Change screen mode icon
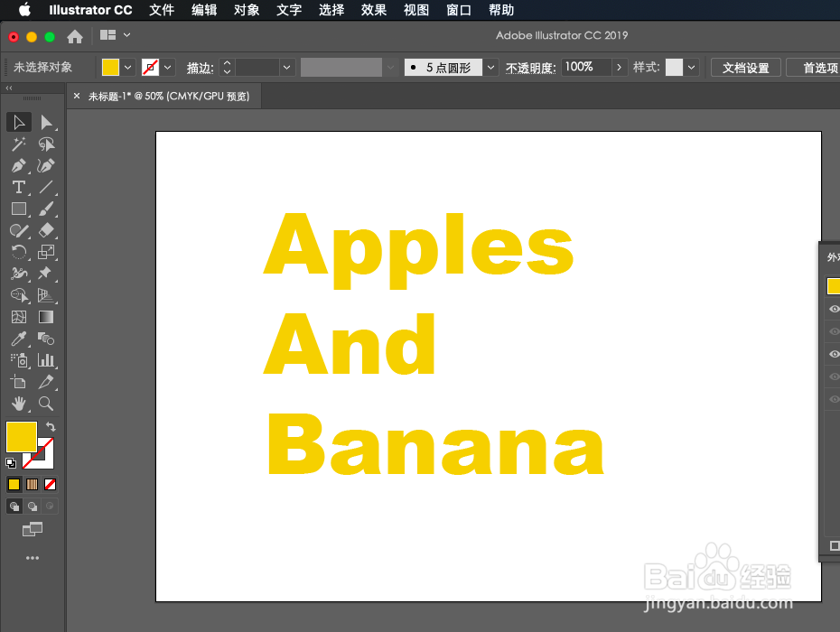 pos(33,530)
